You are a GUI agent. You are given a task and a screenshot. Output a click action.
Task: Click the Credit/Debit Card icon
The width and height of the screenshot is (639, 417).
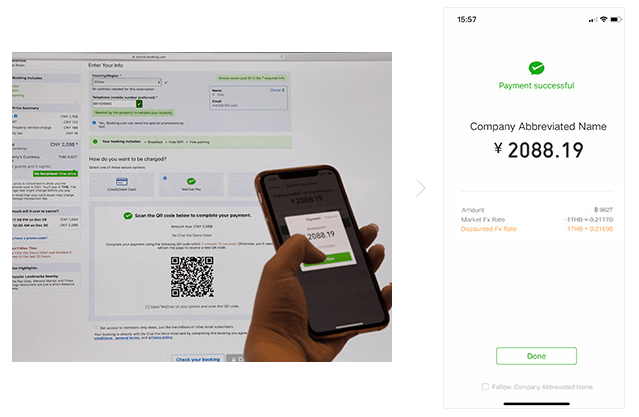tap(121, 181)
